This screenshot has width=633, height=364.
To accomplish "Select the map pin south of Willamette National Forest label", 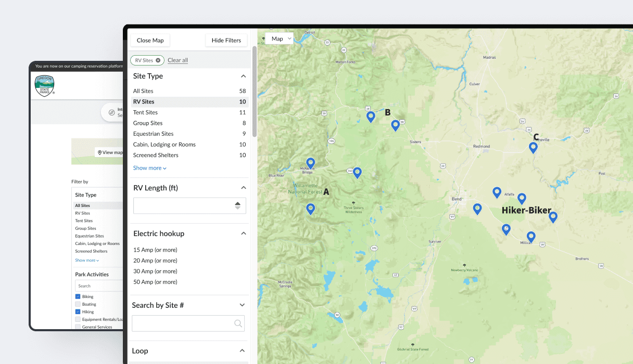I will (x=311, y=209).
